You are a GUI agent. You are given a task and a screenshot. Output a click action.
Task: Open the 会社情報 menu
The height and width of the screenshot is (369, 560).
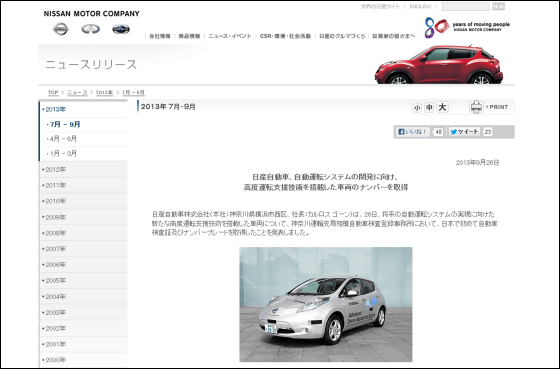pos(160,36)
